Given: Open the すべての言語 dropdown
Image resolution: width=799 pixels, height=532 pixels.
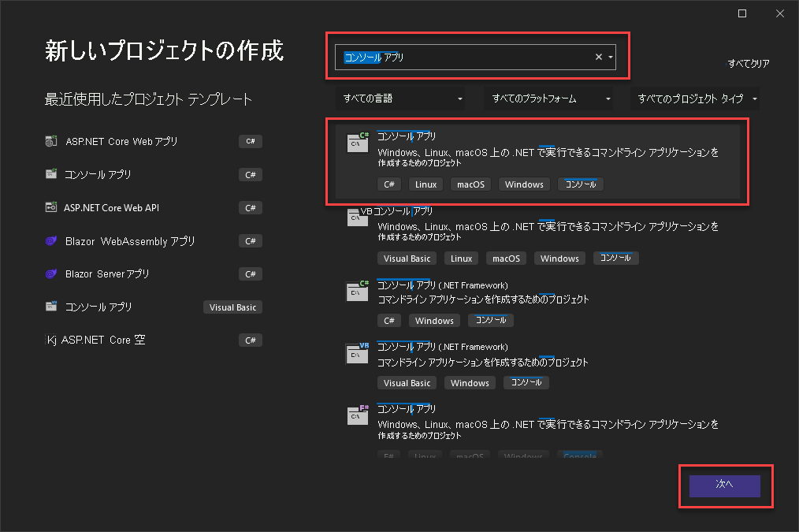Looking at the screenshot, I should tap(400, 98).
